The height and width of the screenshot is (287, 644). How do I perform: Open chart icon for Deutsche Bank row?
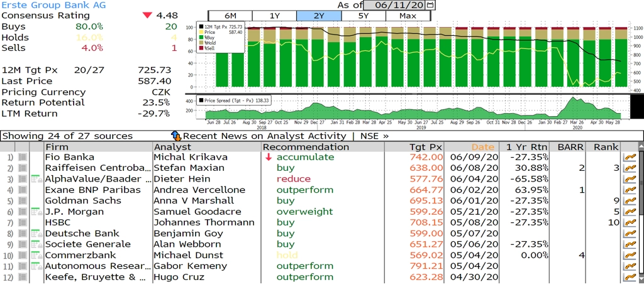coord(629,233)
